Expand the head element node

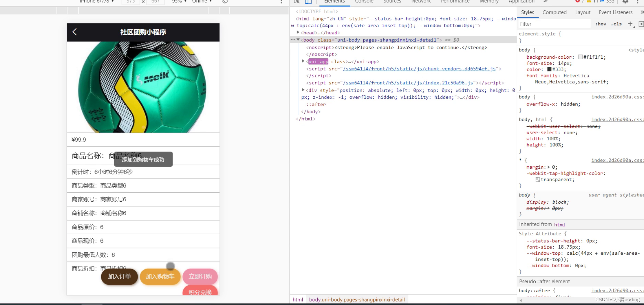(x=298, y=32)
